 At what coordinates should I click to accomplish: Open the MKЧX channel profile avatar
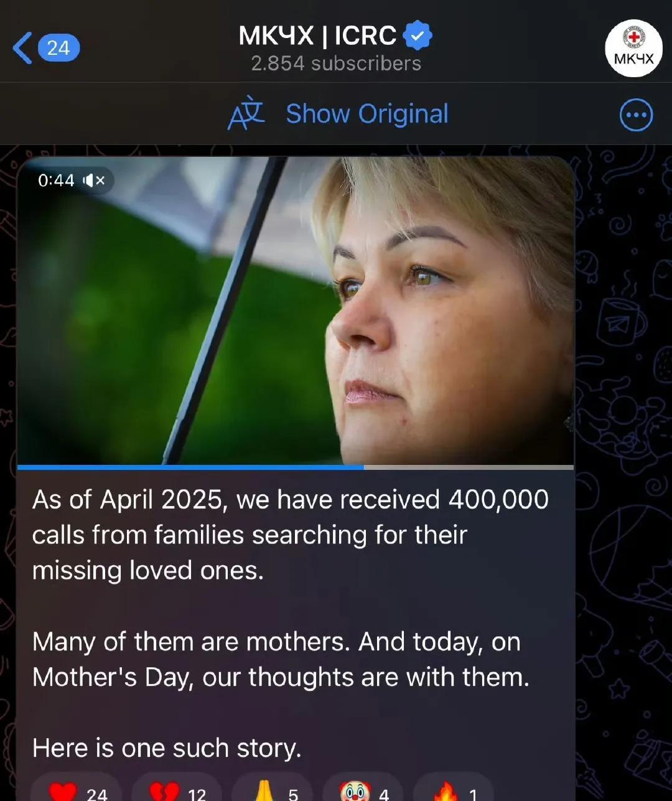[x=633, y=49]
